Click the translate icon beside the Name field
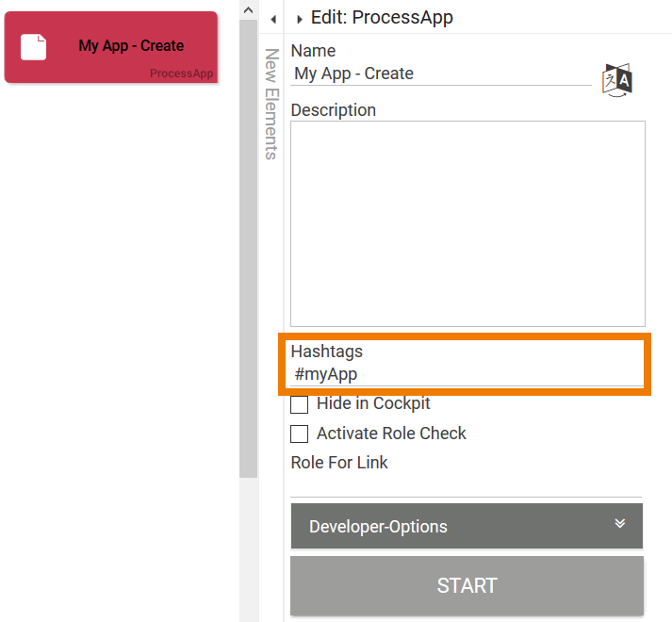The height and width of the screenshot is (622, 672). pyautogui.click(x=617, y=79)
